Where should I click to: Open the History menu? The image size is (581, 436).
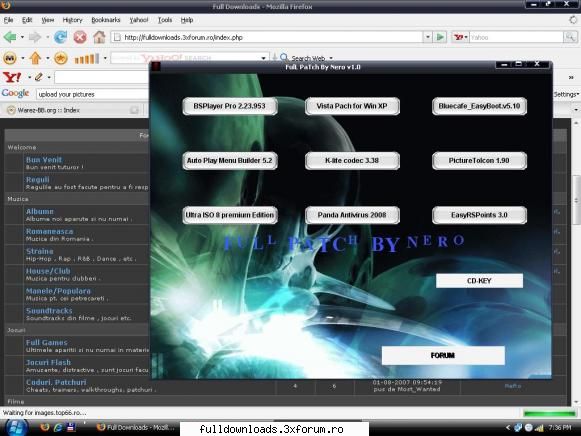tap(72, 20)
